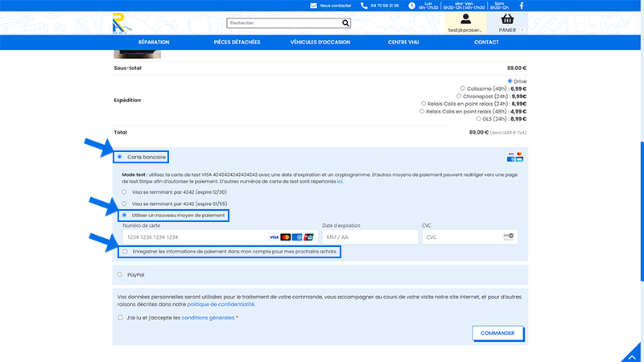Select Relais Colis point relais (24h)
Screen dimensions: 644x362
click(423, 104)
